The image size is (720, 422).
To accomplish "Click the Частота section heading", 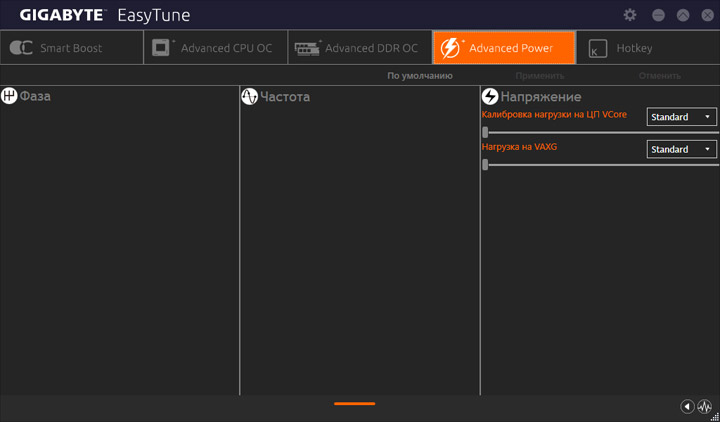I will [285, 97].
